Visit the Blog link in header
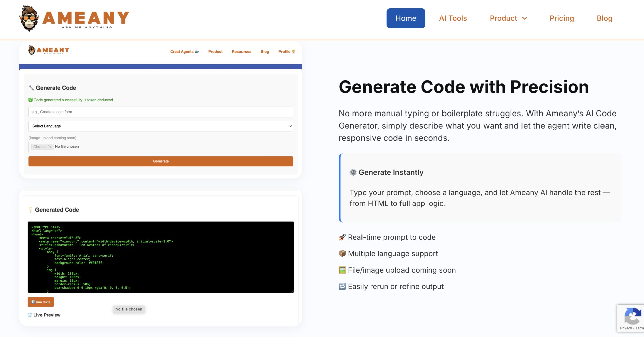 pyautogui.click(x=604, y=18)
